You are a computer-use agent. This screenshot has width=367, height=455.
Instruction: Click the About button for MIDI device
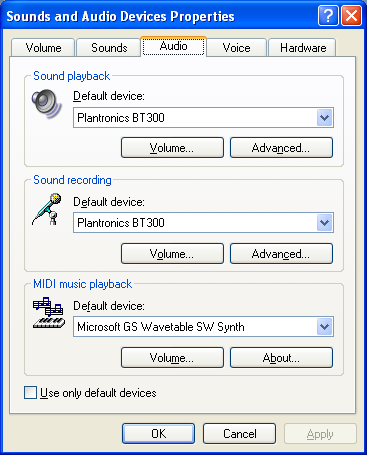pos(281,358)
